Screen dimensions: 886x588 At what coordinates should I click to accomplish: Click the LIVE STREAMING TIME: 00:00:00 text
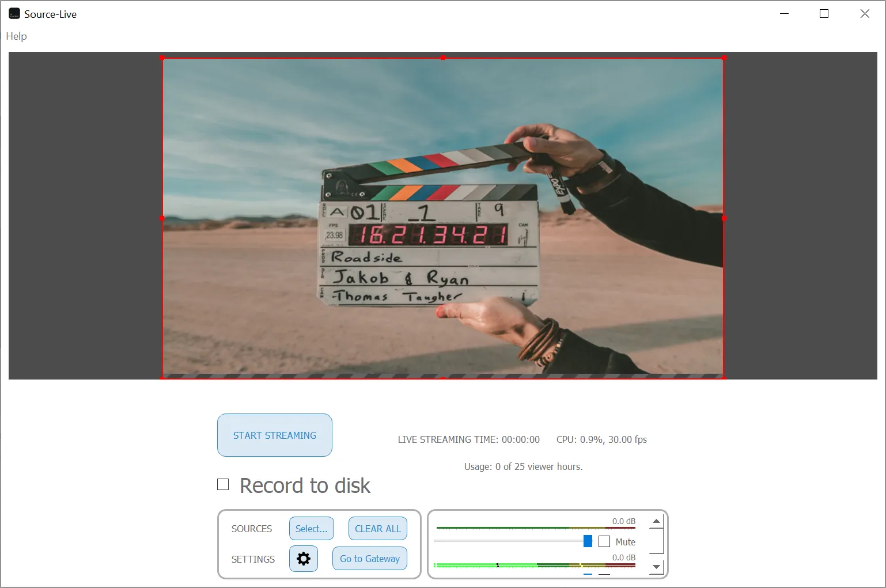click(469, 439)
